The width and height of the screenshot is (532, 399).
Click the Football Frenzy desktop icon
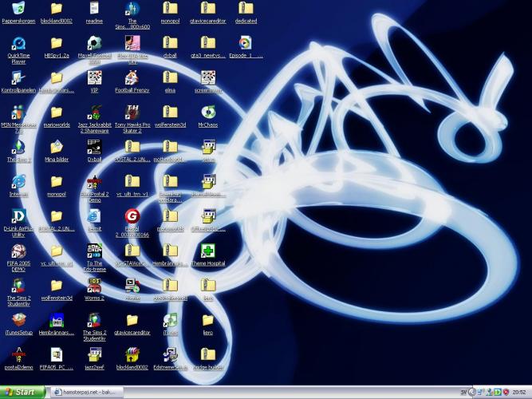coord(132,78)
